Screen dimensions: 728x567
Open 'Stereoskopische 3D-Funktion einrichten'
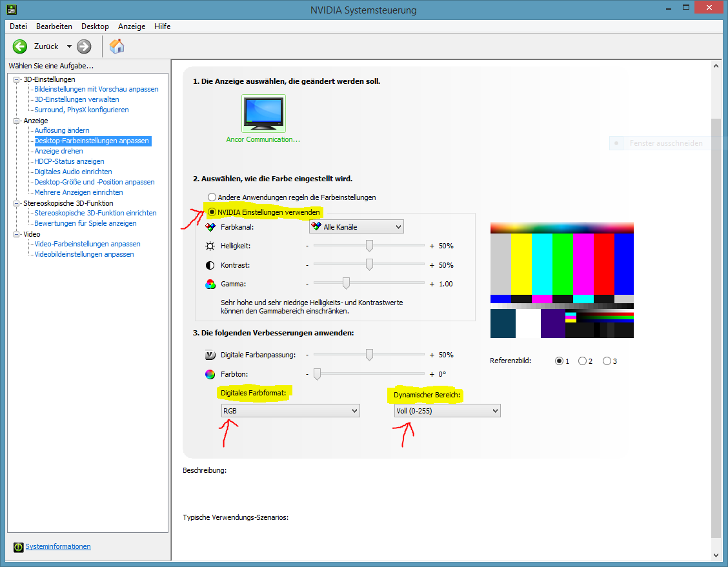tap(96, 213)
